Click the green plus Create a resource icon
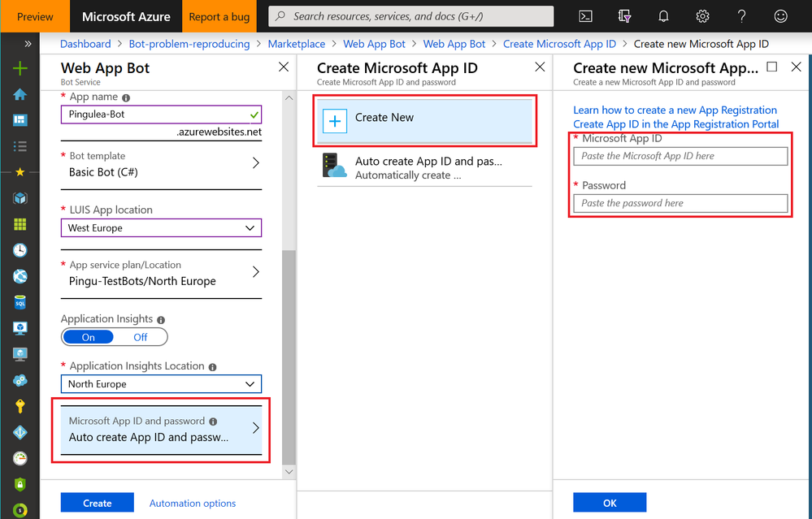The height and width of the screenshot is (519, 812). (x=20, y=68)
